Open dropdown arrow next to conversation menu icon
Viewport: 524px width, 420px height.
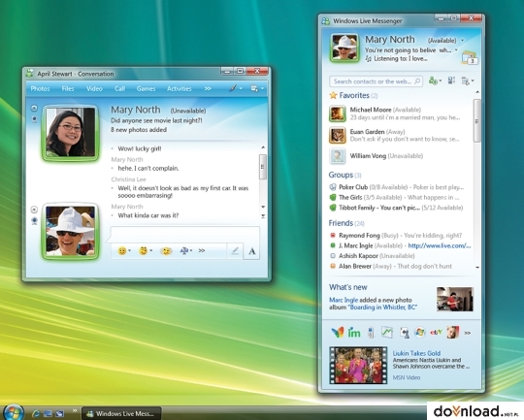coord(262,88)
